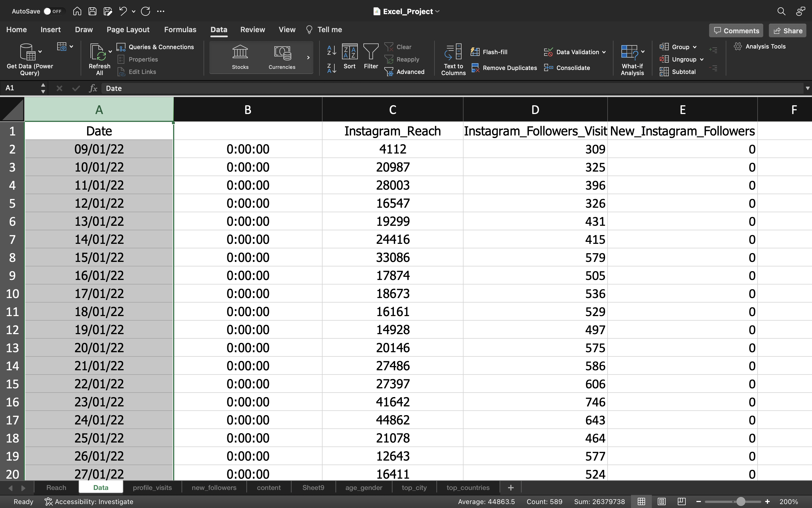The image size is (812, 508).
Task: Switch to the Formulas tab
Action: coord(180,30)
